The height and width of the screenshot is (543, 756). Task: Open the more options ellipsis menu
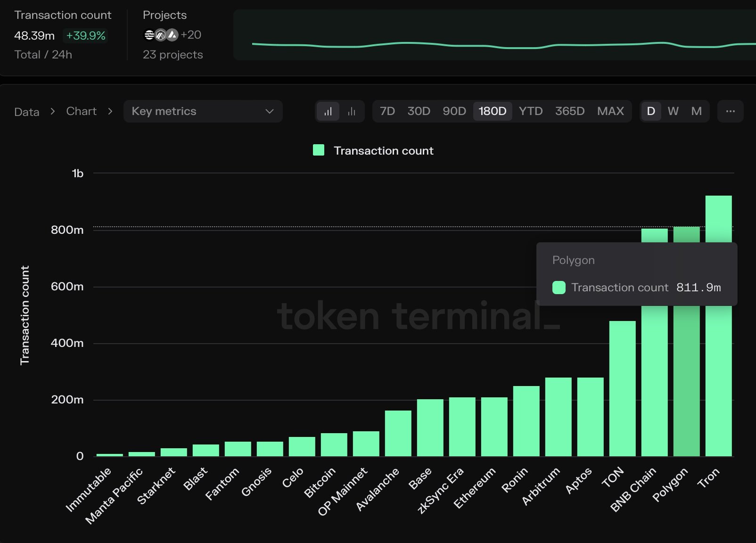[731, 111]
